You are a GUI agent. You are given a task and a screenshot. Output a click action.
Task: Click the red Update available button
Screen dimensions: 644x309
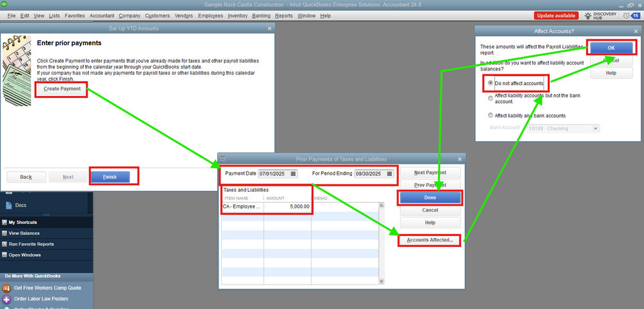(x=556, y=15)
